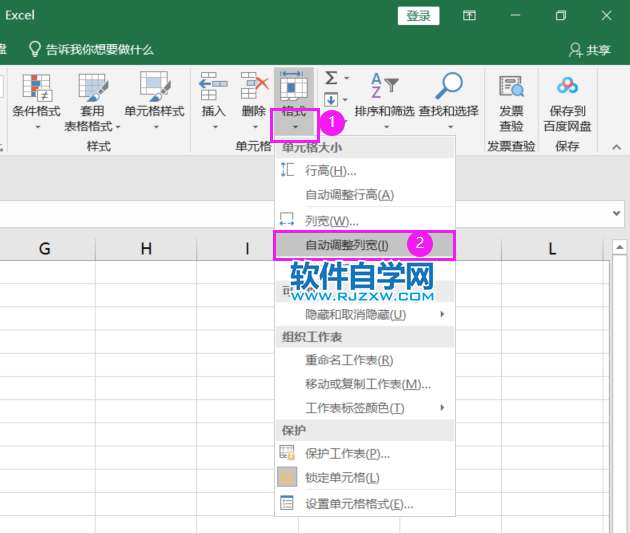Open Conditional Formatting icon
The image size is (630, 533).
click(36, 87)
